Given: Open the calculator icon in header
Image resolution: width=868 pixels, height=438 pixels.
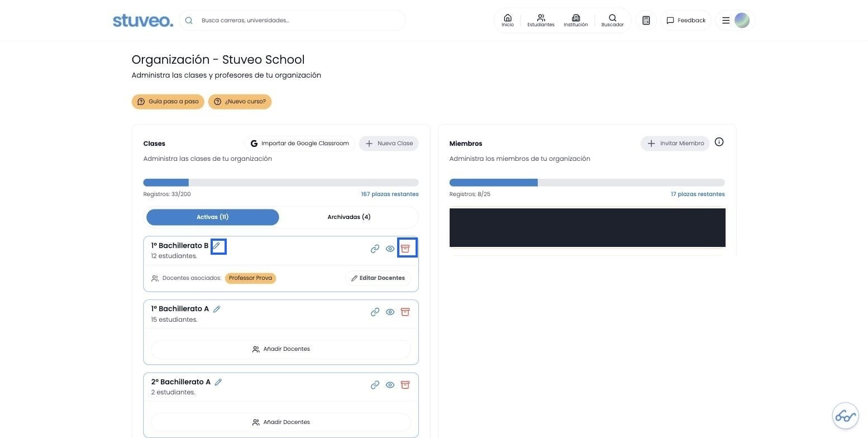Looking at the screenshot, I should coord(646,20).
